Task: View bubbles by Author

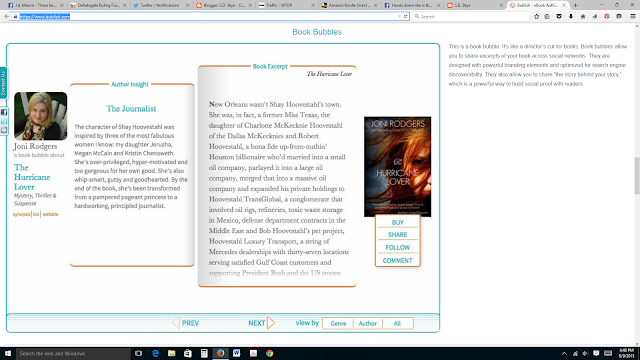Action: click(368, 323)
